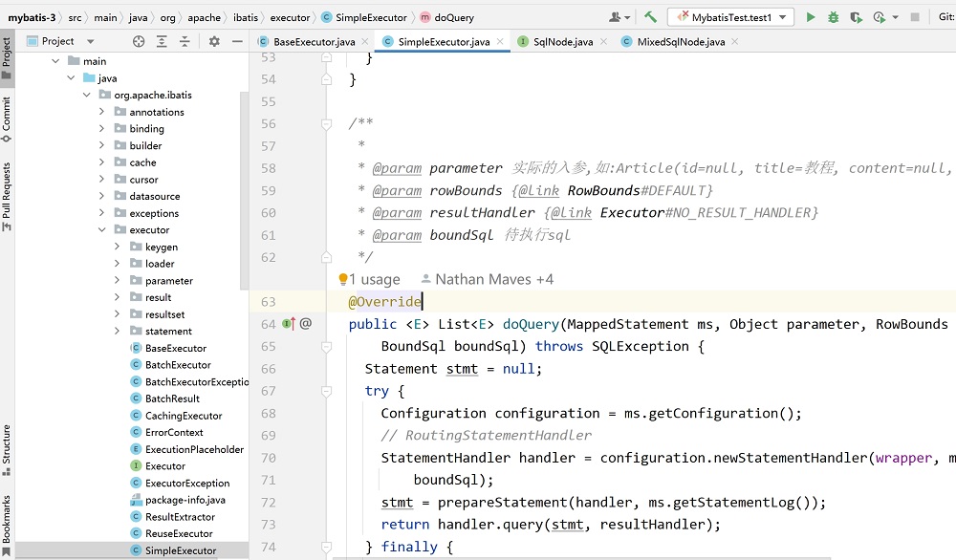Screen dimensions: 956x560
Task: Open Project panel settings gear
Action: [214, 41]
